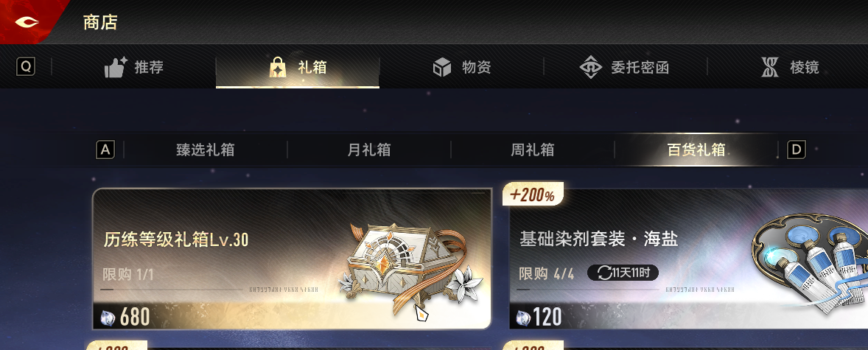Select the thumbs-up 推荐 icon
The height and width of the screenshot is (350, 868).
point(116,68)
